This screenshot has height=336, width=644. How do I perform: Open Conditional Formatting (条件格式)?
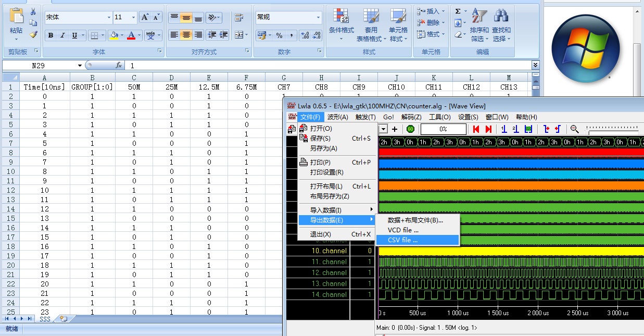(342, 24)
